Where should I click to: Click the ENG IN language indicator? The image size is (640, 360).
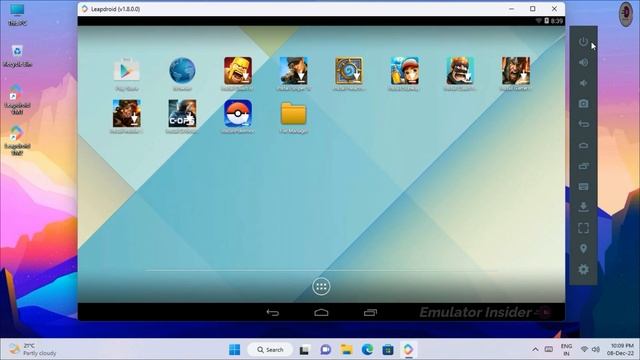coord(566,350)
